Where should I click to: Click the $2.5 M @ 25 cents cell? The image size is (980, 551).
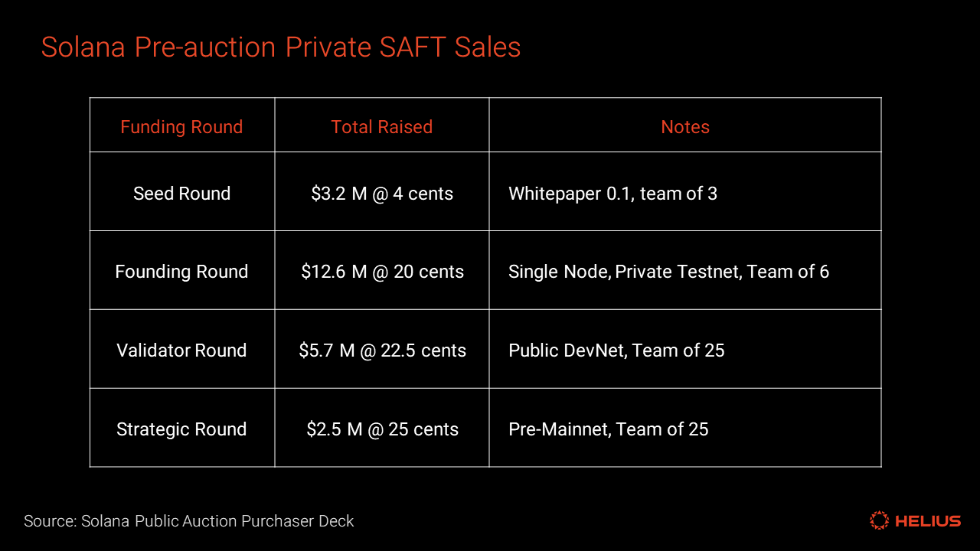coord(381,429)
